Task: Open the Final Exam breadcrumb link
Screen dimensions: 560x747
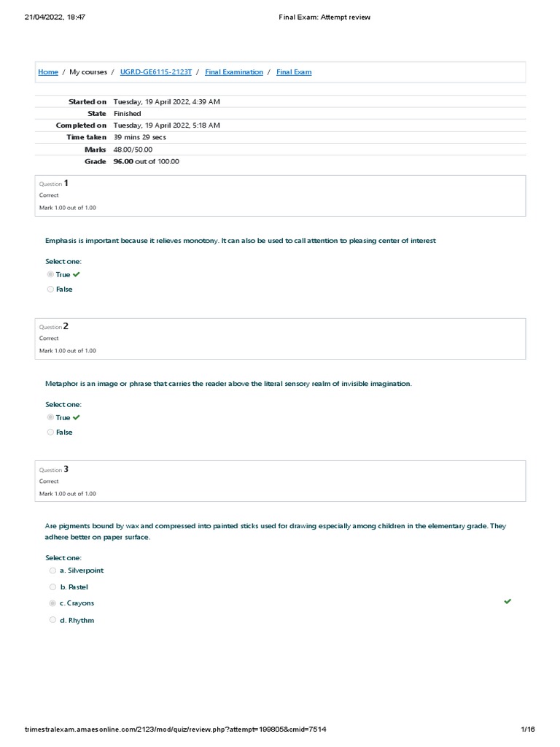Action: pos(294,72)
